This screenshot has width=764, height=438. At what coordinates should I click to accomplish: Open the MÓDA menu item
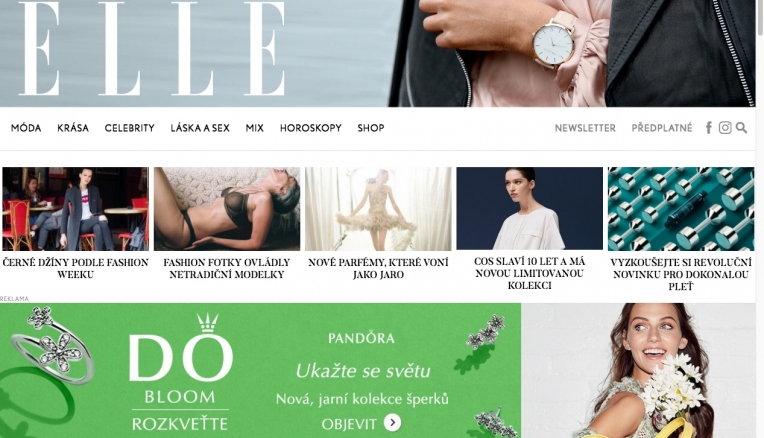pyautogui.click(x=26, y=128)
